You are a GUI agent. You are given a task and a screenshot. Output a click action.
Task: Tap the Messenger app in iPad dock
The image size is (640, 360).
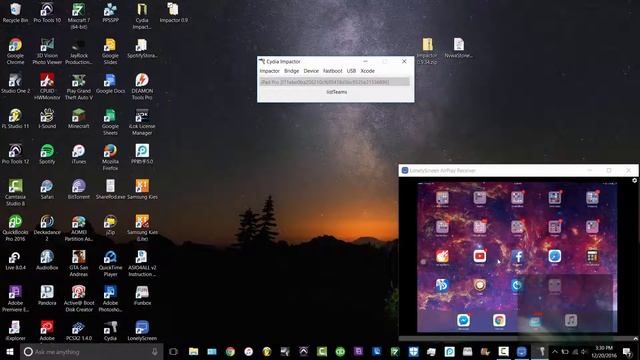click(x=463, y=320)
